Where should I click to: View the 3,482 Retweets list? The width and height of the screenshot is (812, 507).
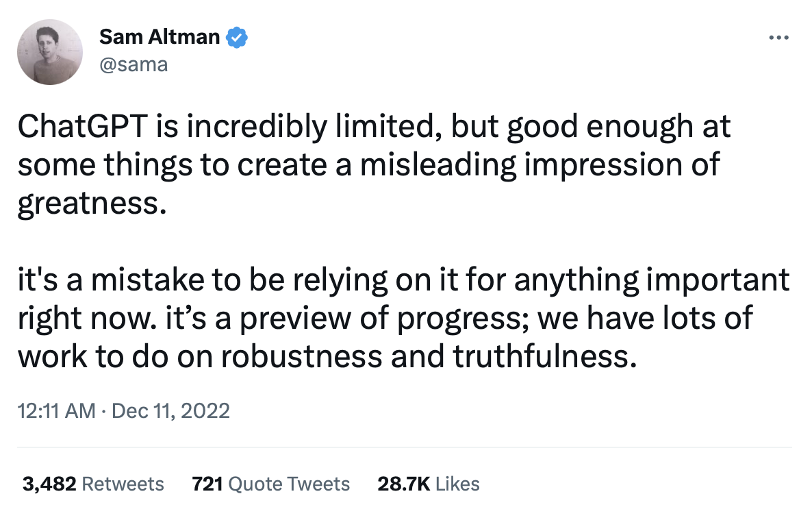pos(93,484)
